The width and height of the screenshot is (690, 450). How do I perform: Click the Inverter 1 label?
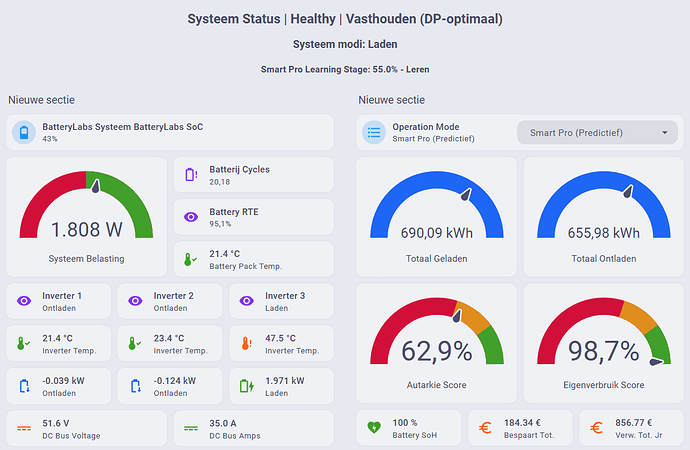62,296
